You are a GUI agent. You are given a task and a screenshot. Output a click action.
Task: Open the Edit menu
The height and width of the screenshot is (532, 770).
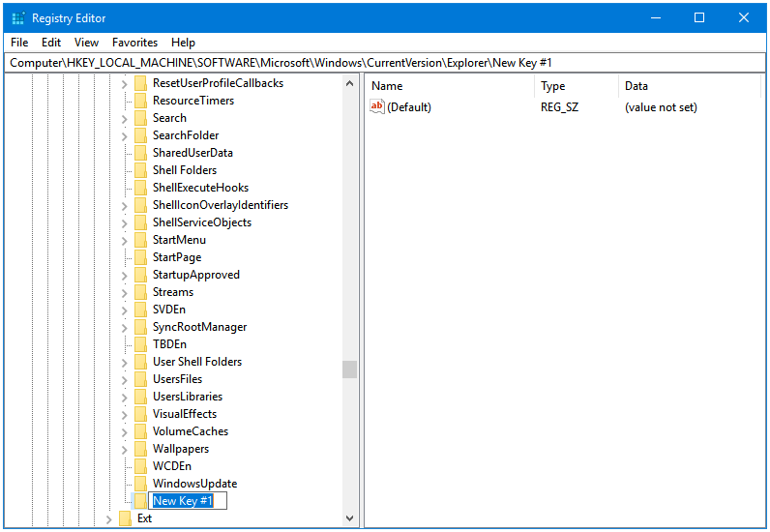(x=51, y=43)
